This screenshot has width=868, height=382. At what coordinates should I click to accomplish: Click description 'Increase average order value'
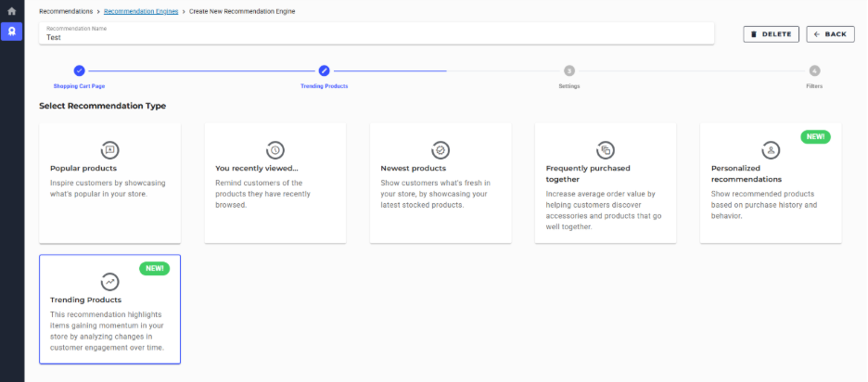[604, 210]
